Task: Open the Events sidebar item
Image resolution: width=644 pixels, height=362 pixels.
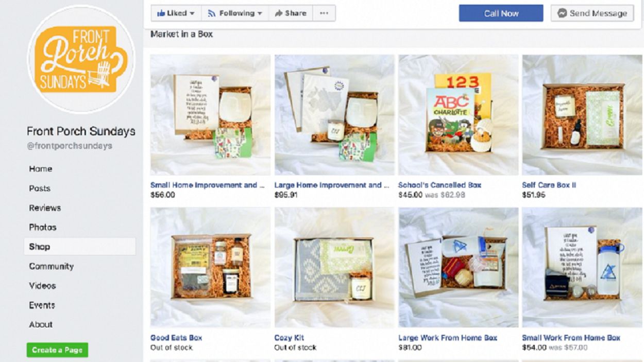Action: [x=42, y=305]
